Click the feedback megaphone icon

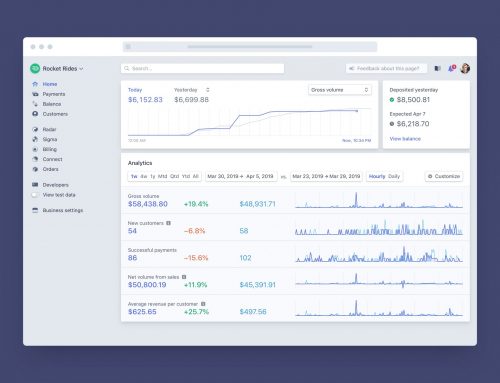[x=351, y=68]
